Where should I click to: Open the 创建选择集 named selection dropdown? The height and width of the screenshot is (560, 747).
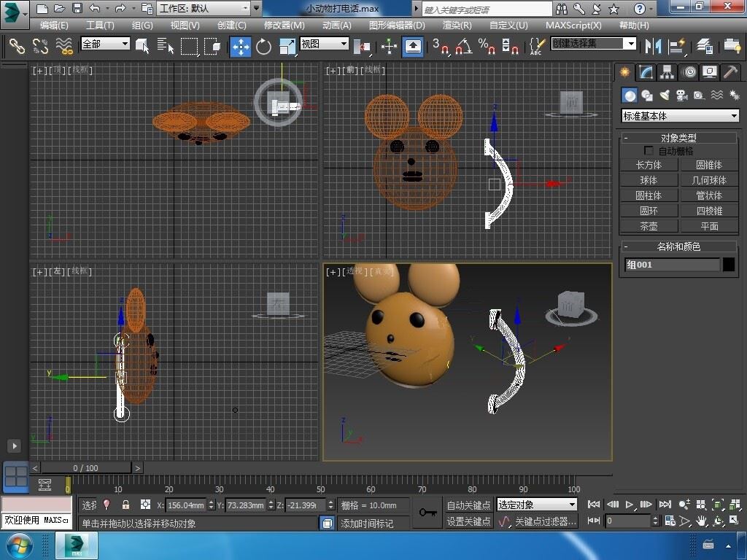[x=594, y=44]
